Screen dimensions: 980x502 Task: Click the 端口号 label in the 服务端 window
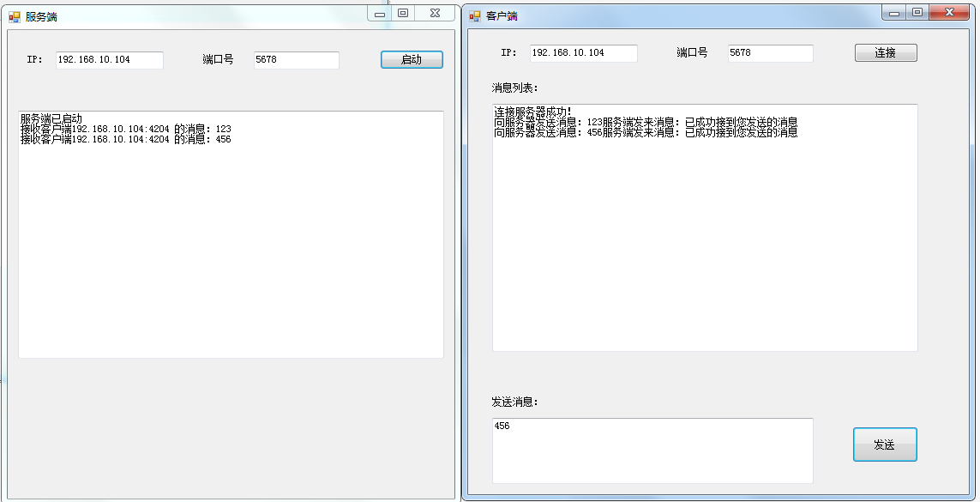pyautogui.click(x=218, y=59)
